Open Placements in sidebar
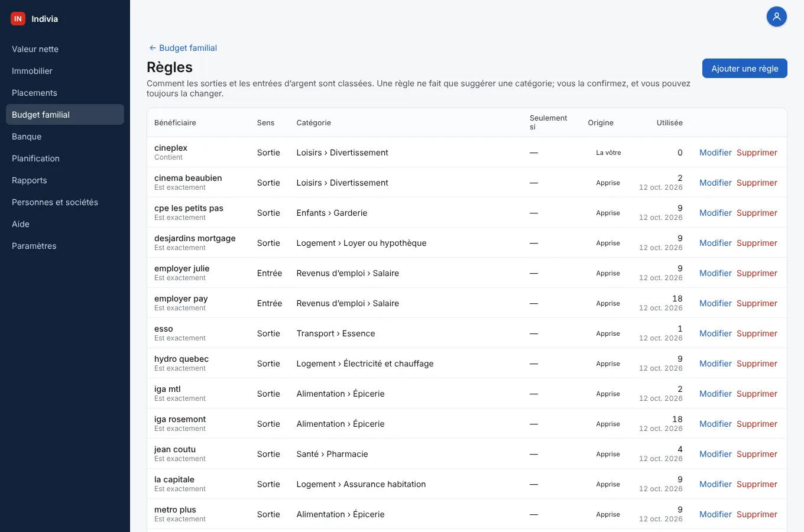This screenshot has width=804, height=532. point(65,93)
